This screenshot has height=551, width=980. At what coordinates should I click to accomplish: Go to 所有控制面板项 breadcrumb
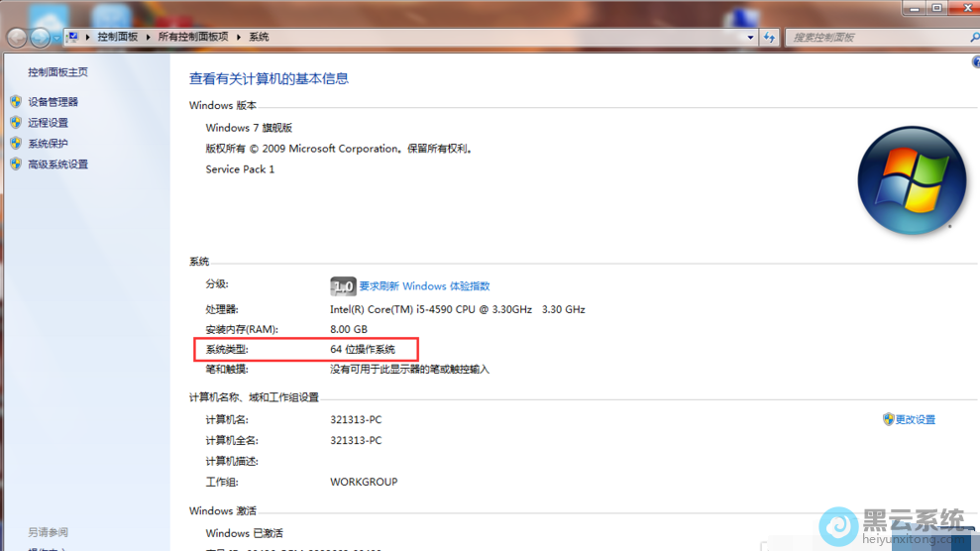coord(193,37)
